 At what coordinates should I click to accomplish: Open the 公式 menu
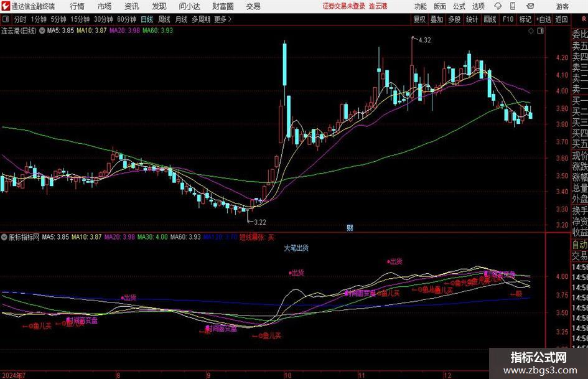[x=459, y=6]
